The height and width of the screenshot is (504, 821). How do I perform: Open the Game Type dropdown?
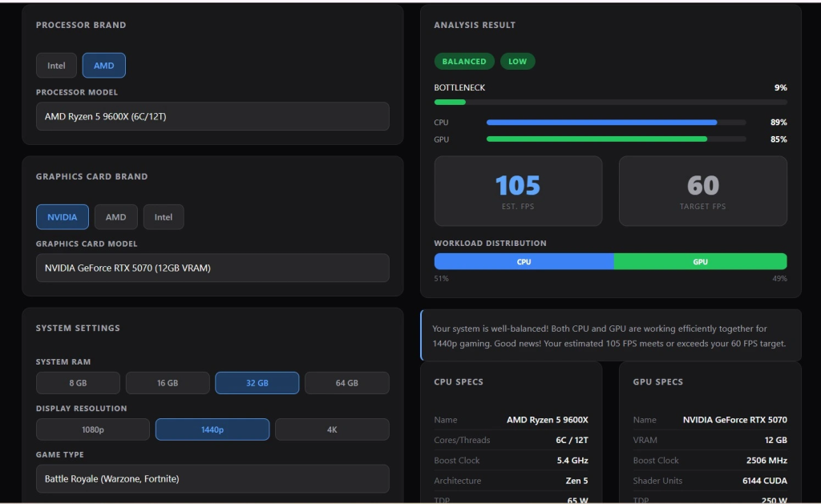coord(212,478)
